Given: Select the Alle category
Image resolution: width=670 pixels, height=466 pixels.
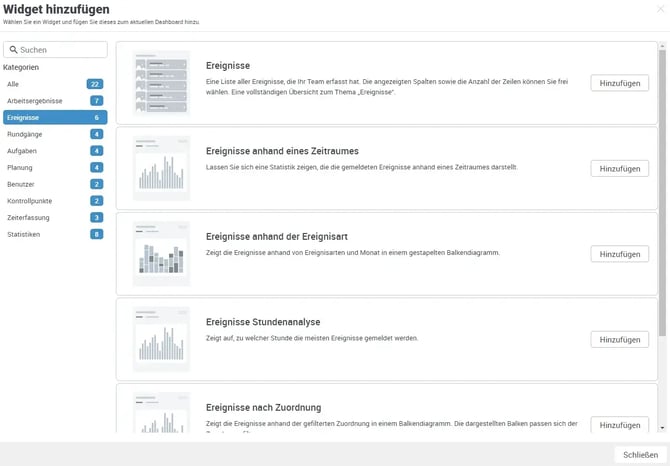Looking at the screenshot, I should (x=55, y=84).
